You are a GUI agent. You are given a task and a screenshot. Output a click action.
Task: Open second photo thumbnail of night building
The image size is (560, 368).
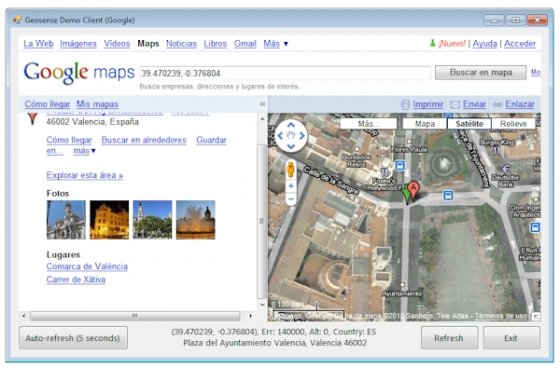(109, 220)
